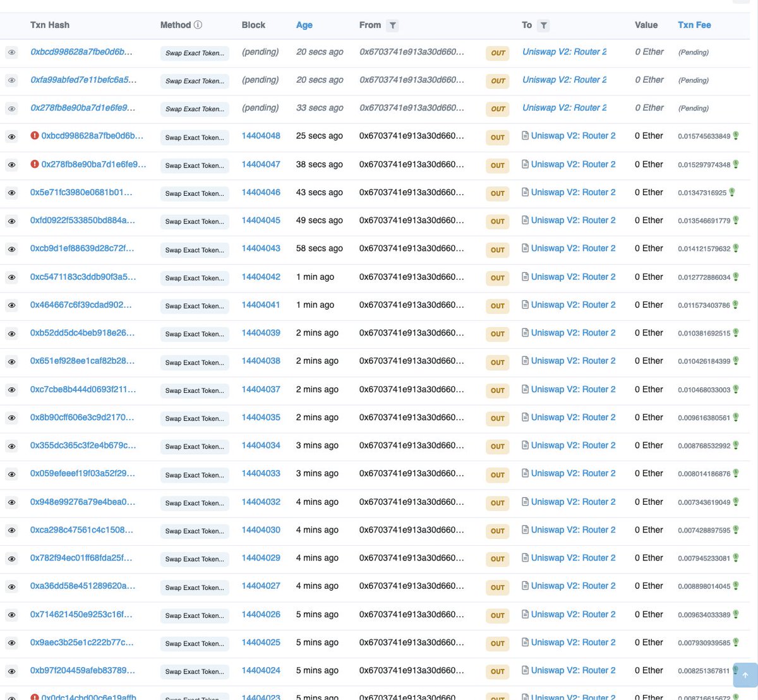The width and height of the screenshot is (758, 700).
Task: Click the Block column header
Action: coord(253,25)
